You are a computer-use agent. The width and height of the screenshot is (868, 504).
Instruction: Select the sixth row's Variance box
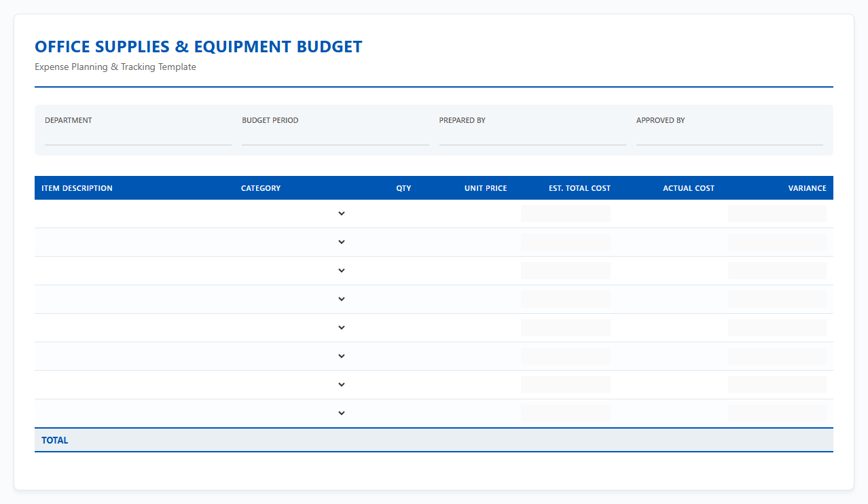[x=777, y=356]
